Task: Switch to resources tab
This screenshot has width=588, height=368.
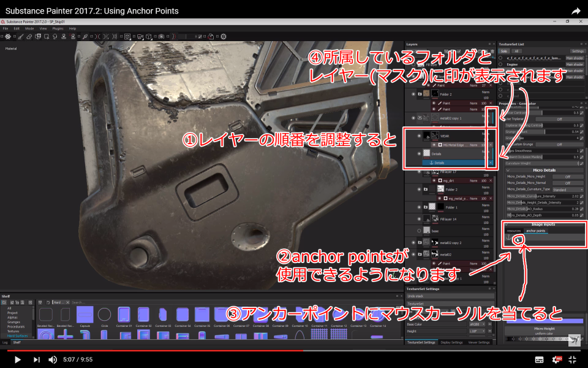Action: click(x=513, y=231)
